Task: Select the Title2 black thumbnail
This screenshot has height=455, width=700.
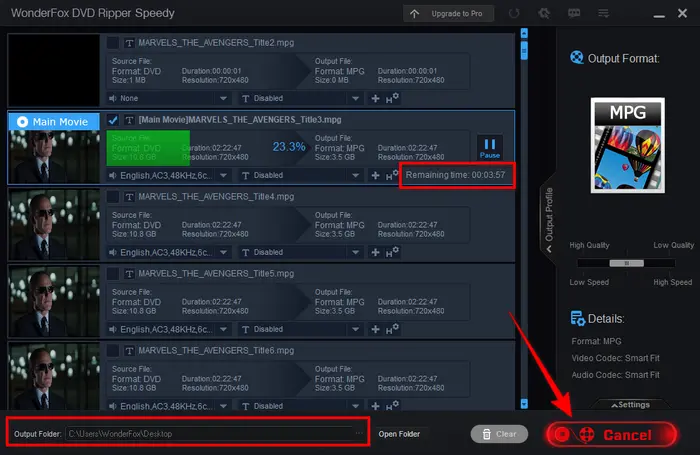Action: (54, 70)
